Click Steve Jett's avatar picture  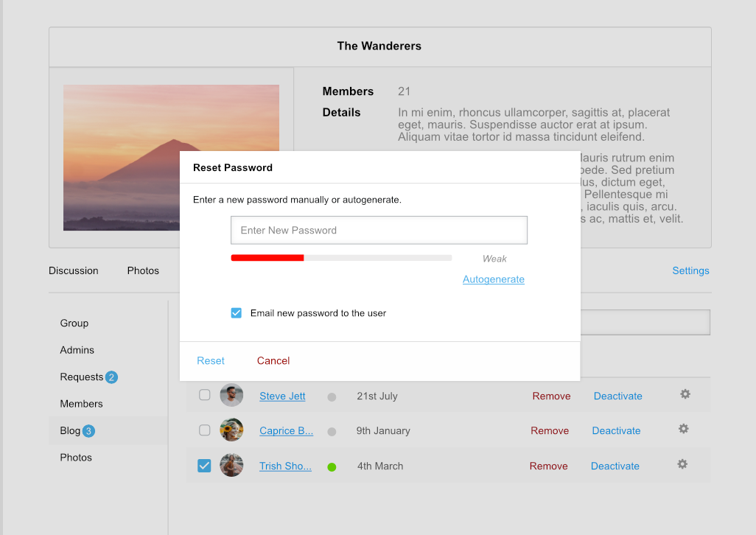pyautogui.click(x=231, y=396)
